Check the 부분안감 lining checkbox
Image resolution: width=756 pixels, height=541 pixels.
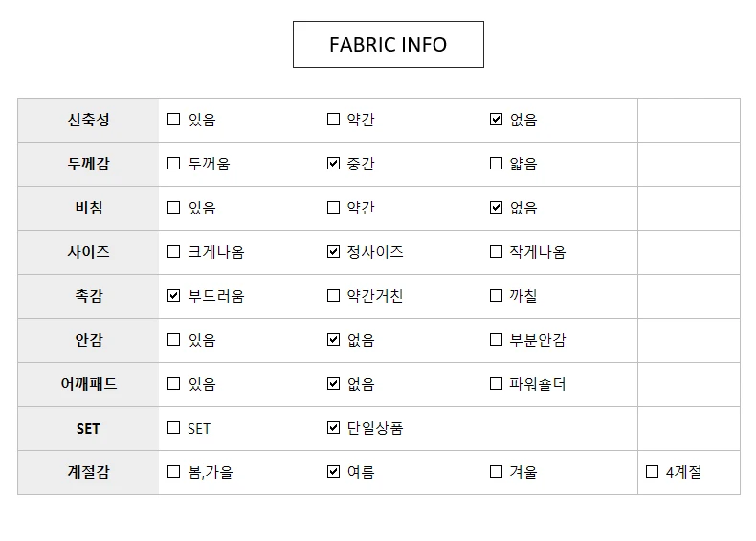(496, 340)
